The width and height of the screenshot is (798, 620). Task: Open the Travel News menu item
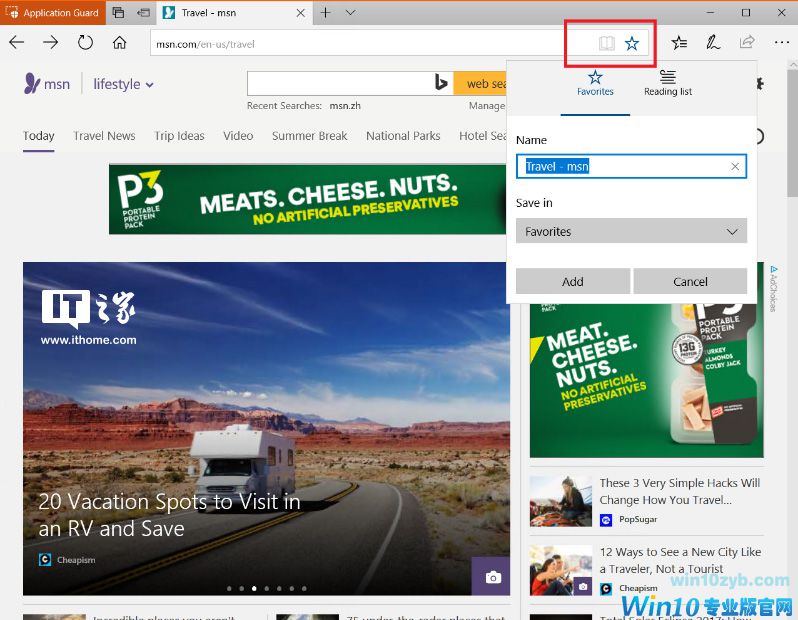pyautogui.click(x=104, y=136)
